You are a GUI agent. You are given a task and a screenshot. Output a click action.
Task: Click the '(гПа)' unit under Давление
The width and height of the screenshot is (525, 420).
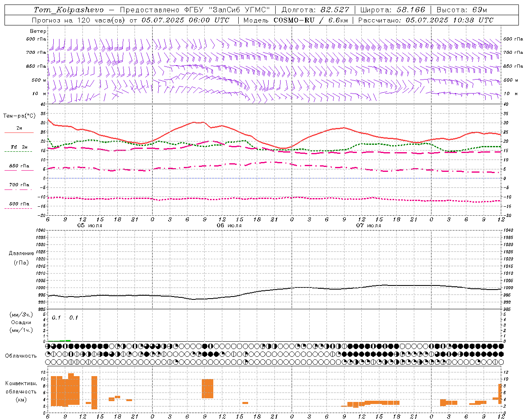pos(21,262)
